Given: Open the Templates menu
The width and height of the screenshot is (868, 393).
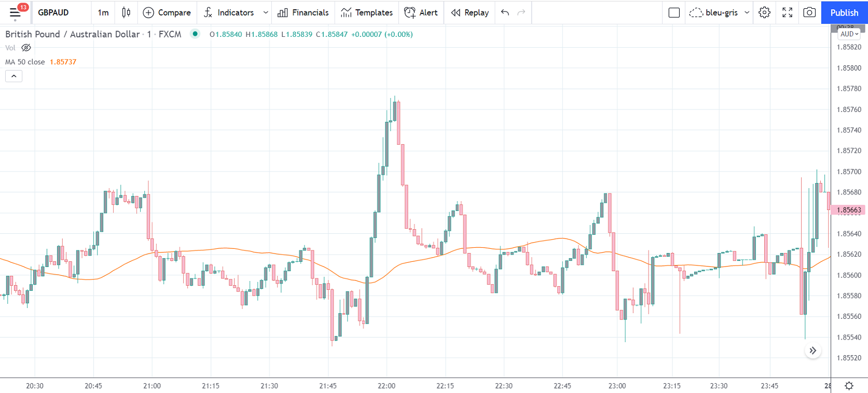Looking at the screenshot, I should (x=374, y=12).
